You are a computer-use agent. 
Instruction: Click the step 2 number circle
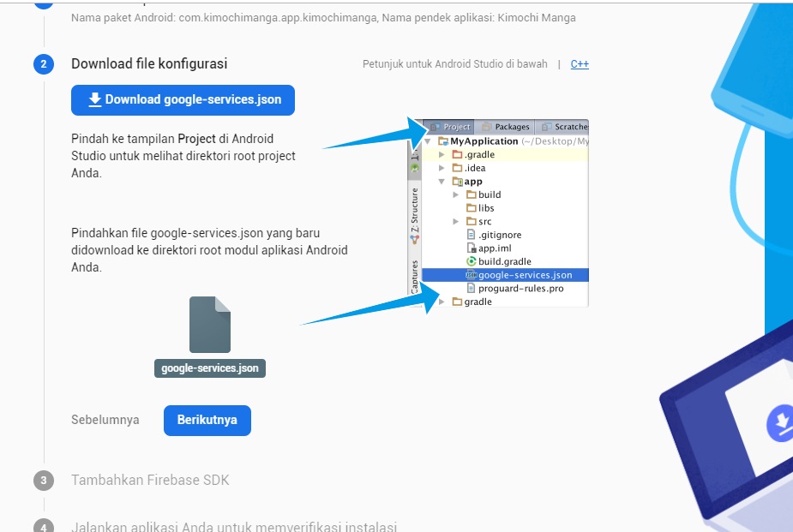pos(44,64)
